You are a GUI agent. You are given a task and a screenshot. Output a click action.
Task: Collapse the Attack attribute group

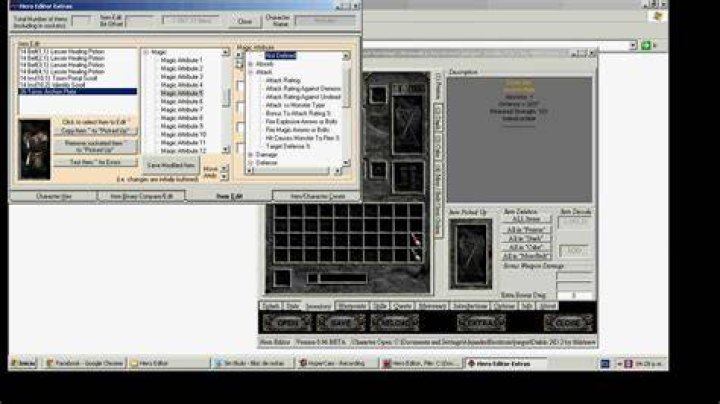(251, 73)
